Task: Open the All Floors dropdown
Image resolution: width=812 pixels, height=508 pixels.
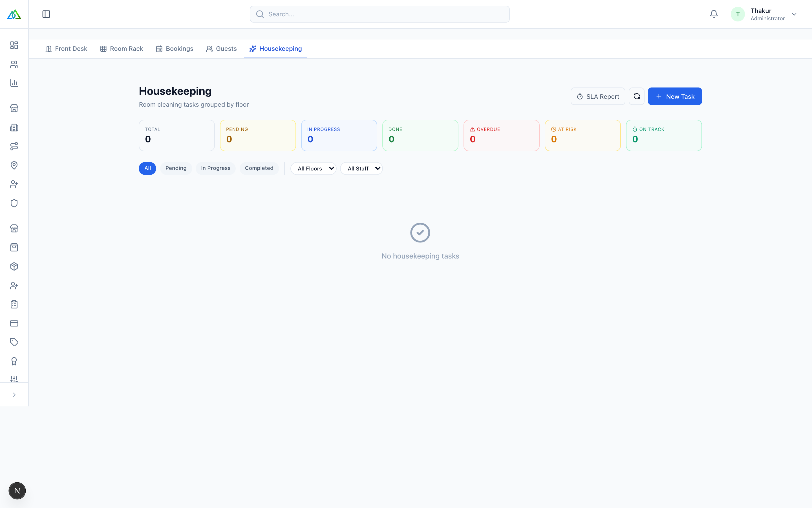Action: [x=314, y=168]
